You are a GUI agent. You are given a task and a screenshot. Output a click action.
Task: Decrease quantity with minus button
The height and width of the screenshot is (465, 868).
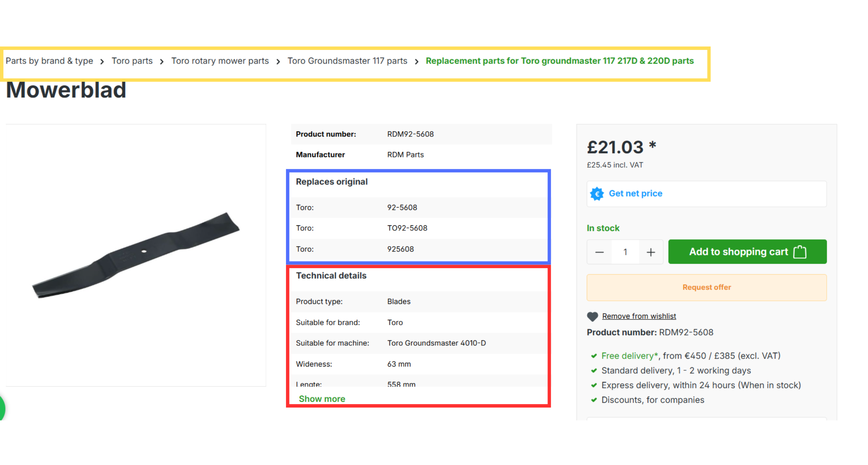pos(599,252)
